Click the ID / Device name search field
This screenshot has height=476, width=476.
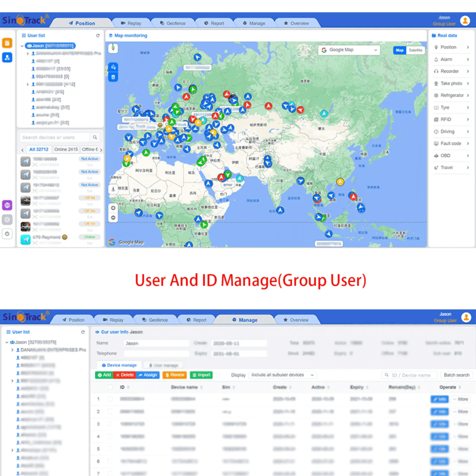pos(409,375)
